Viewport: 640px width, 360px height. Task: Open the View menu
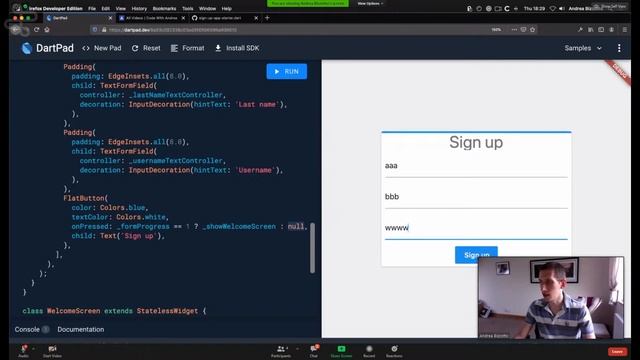pyautogui.click(x=121, y=8)
